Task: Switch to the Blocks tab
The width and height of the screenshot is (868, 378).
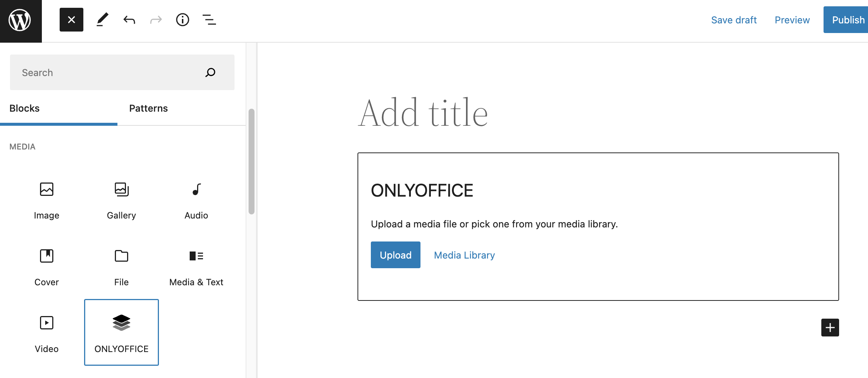Action: (24, 108)
